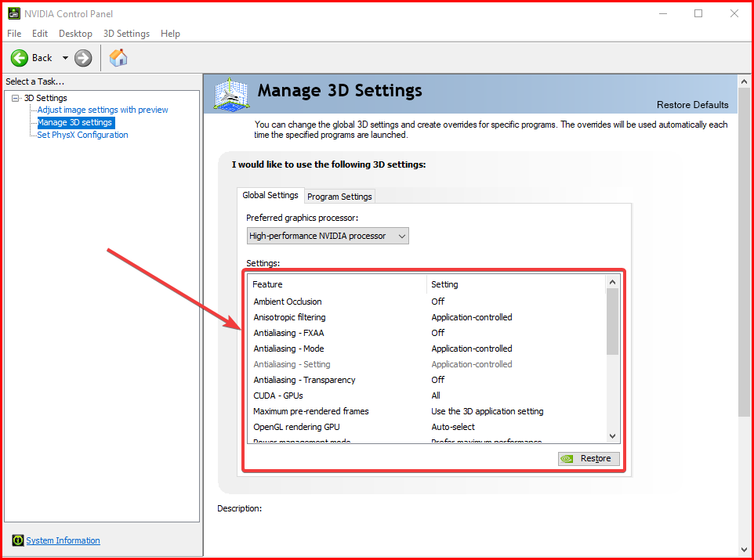Click the green Back arrow icon

[20, 58]
